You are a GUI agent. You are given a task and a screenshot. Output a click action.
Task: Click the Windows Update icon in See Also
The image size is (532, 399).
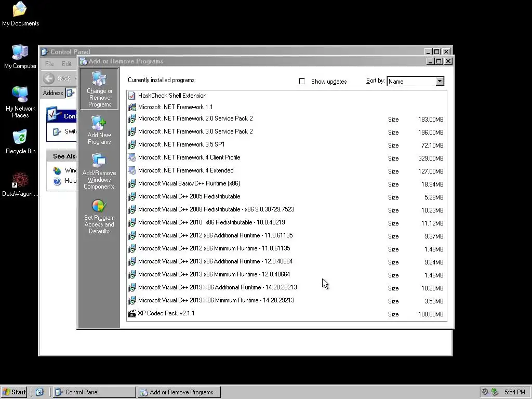(57, 170)
